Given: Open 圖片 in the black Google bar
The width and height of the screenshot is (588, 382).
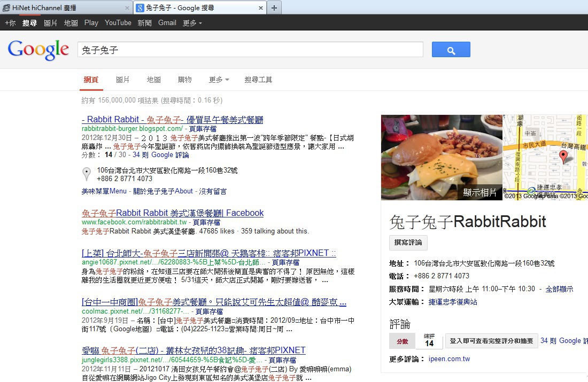Looking at the screenshot, I should click(x=50, y=23).
